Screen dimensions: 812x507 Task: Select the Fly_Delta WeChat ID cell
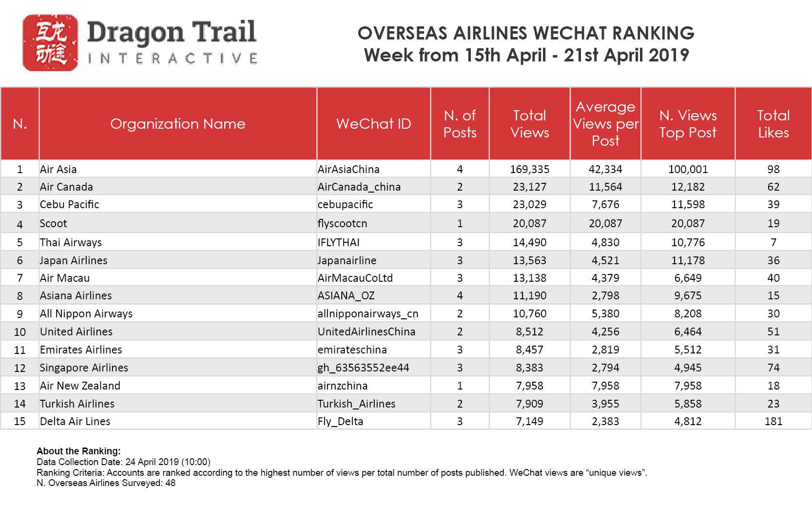(341, 421)
